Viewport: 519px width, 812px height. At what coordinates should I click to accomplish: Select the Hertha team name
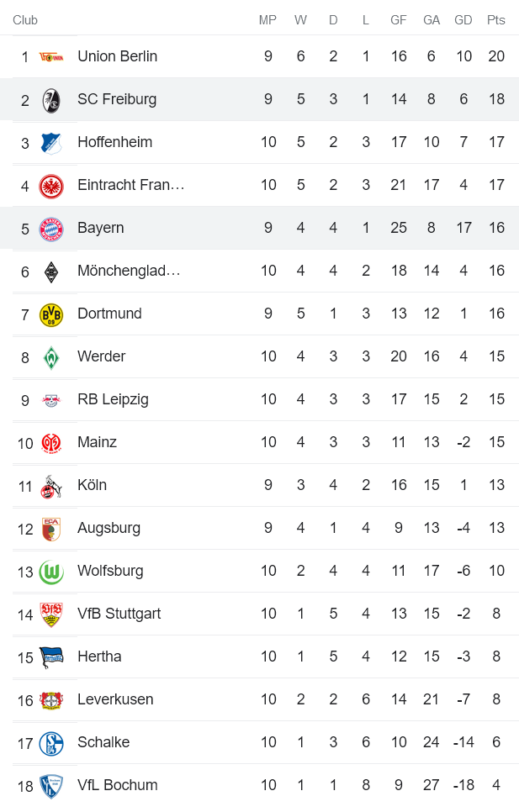point(99,656)
